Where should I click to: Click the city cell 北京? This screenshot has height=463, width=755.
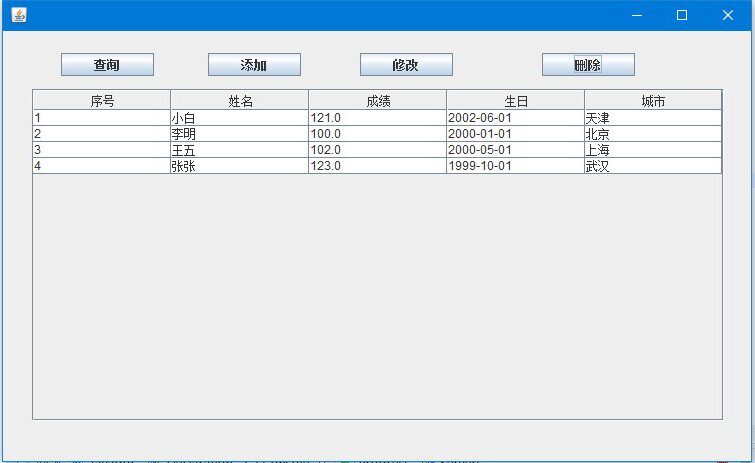pos(653,134)
